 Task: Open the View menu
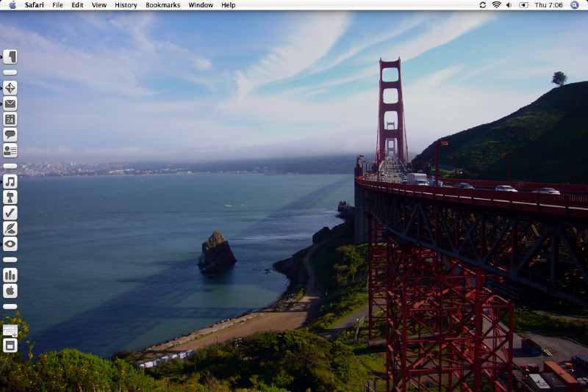[99, 5]
